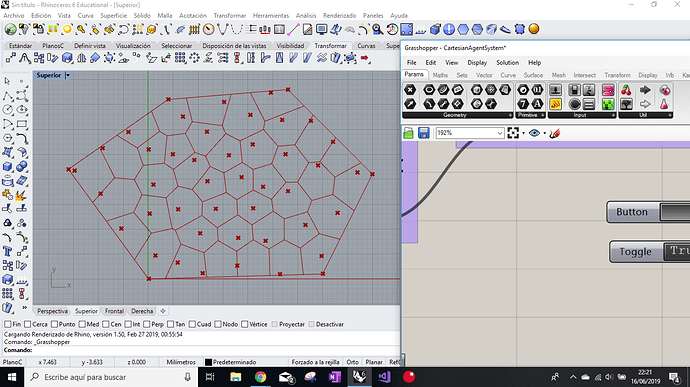
Task: Expand the left sidebar overflow chevron
Action: click(x=24, y=307)
